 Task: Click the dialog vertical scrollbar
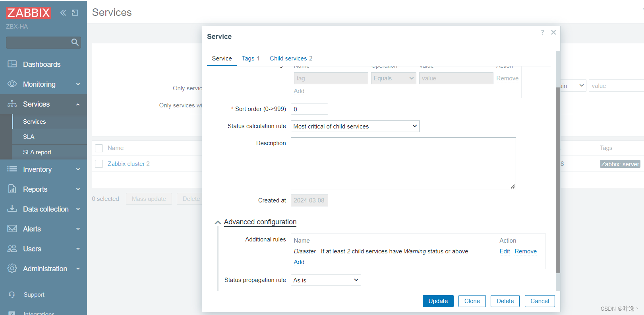[558, 180]
